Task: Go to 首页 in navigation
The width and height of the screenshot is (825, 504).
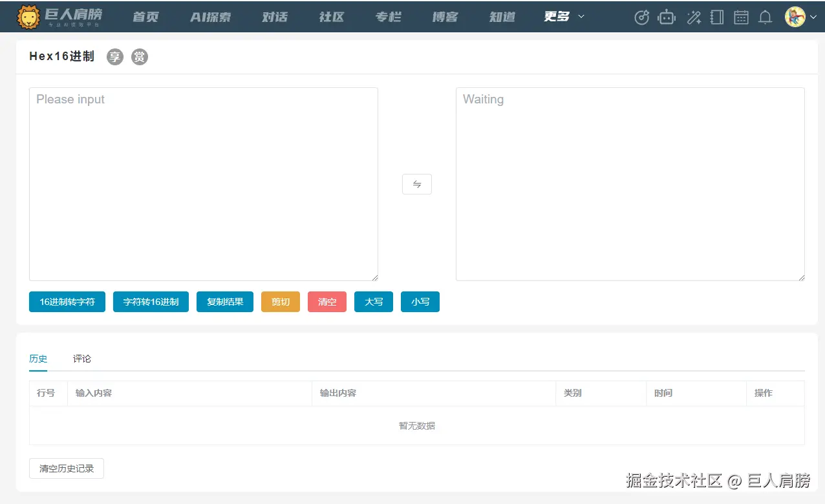Action: click(x=145, y=17)
